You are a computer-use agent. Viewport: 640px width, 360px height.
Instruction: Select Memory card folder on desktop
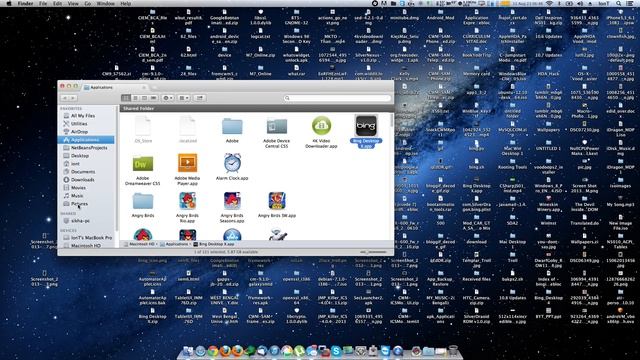click(476, 71)
